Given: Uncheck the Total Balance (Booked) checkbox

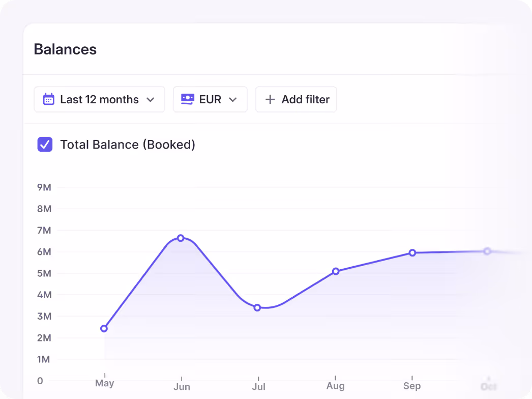Looking at the screenshot, I should [45, 145].
